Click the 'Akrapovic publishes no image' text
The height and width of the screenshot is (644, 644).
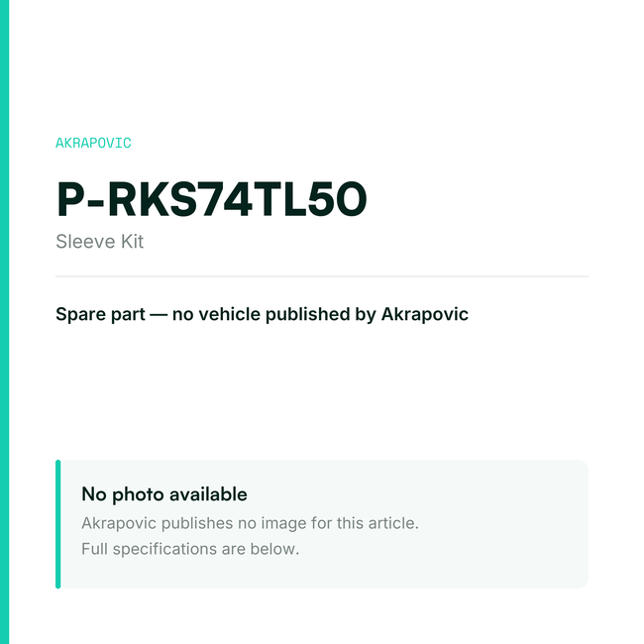[250, 523]
